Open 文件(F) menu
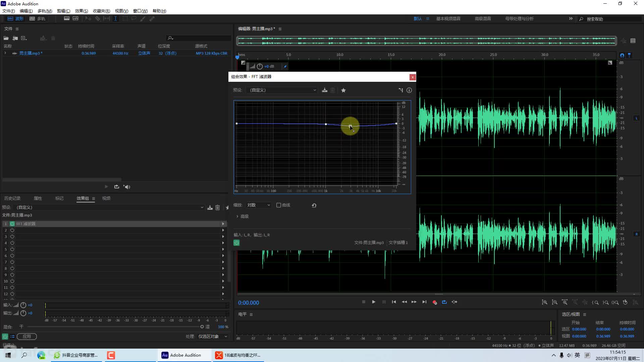Viewport: 644px width, 362px height. tap(9, 11)
